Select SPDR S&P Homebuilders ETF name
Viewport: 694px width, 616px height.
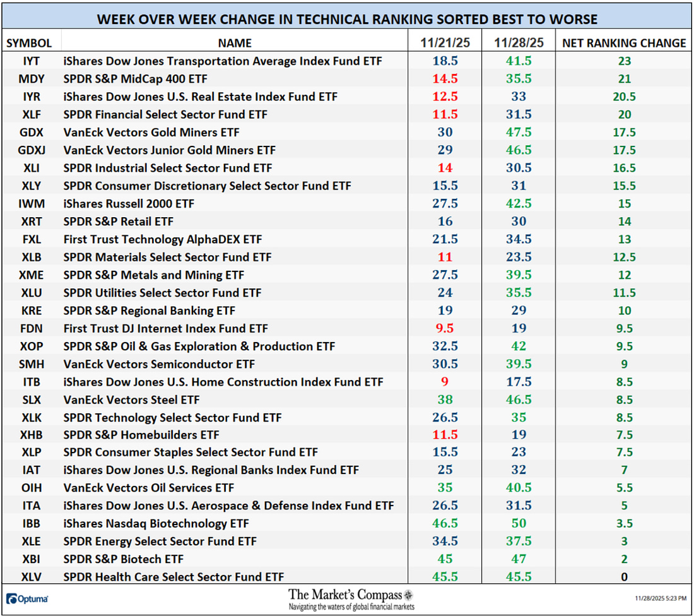141,435
